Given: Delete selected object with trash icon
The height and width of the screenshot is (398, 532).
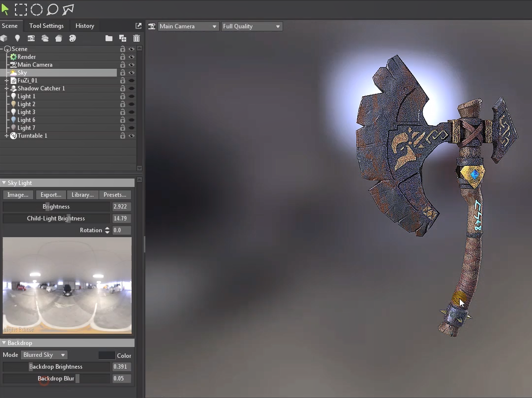Looking at the screenshot, I should tap(136, 38).
